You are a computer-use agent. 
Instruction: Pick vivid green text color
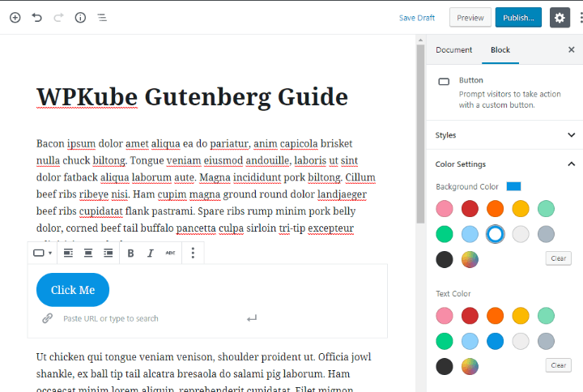pyautogui.click(x=445, y=341)
